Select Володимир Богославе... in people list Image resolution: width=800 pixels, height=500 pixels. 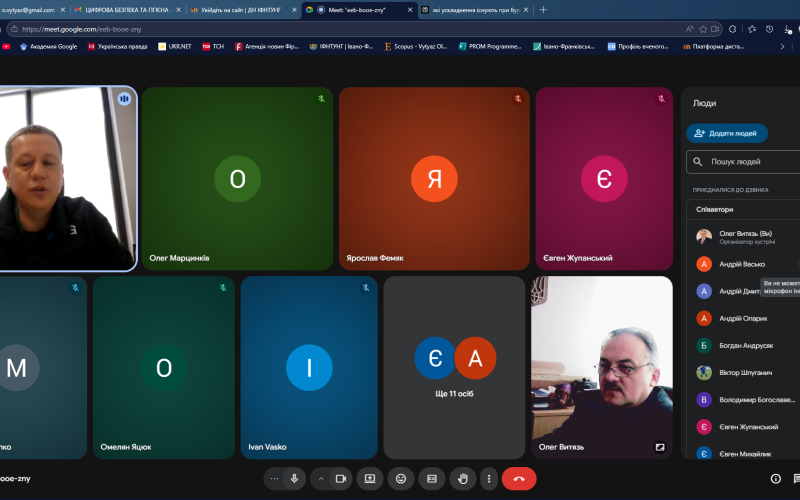(746, 399)
